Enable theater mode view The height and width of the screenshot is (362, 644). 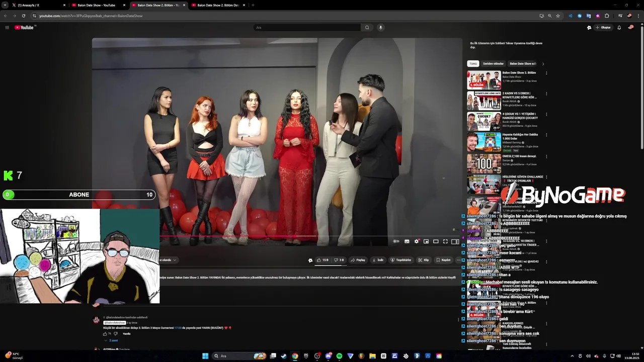[436, 241]
